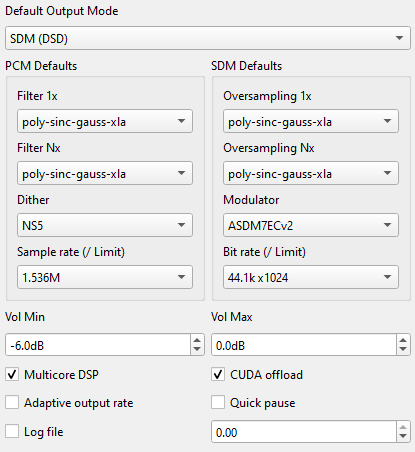Open the Default Output Mode dropdown
Screen dimensions: 415x452
tap(208, 38)
